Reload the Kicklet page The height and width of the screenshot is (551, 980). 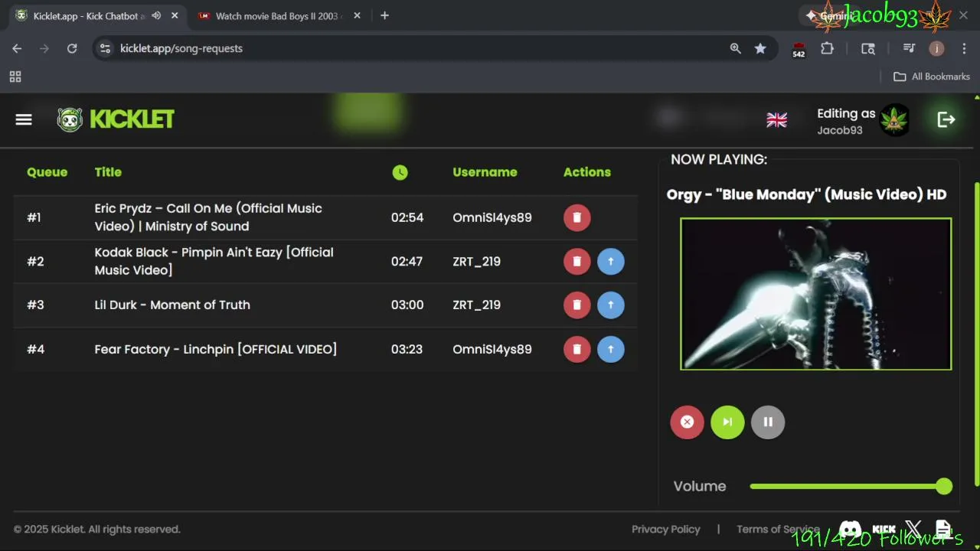72,48
